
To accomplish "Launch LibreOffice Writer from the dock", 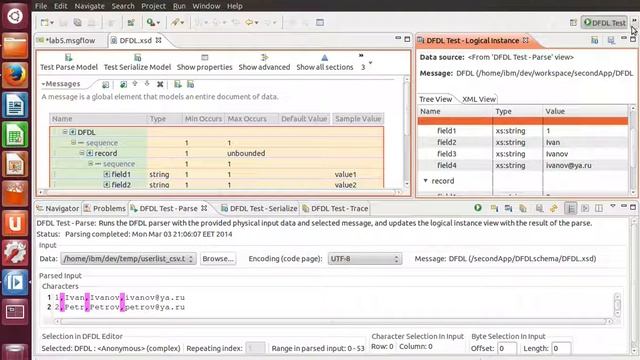I will pyautogui.click(x=15, y=106).
